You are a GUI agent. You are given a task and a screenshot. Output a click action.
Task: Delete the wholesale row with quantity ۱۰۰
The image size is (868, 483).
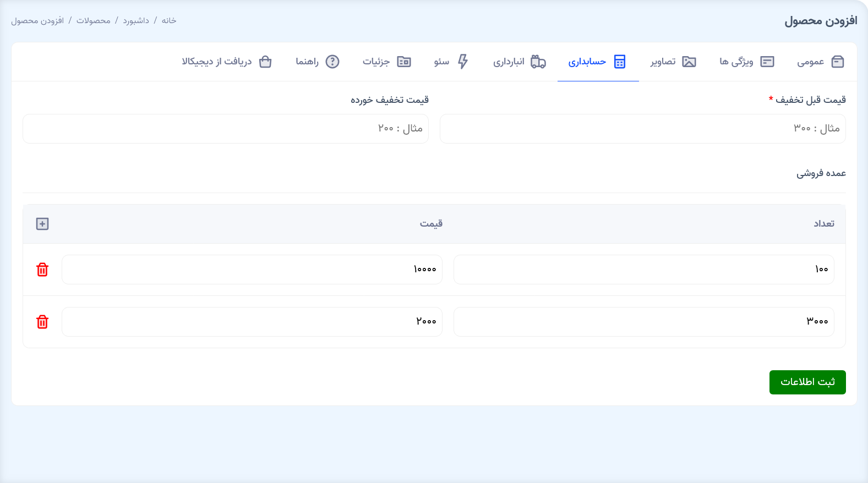pos(42,270)
